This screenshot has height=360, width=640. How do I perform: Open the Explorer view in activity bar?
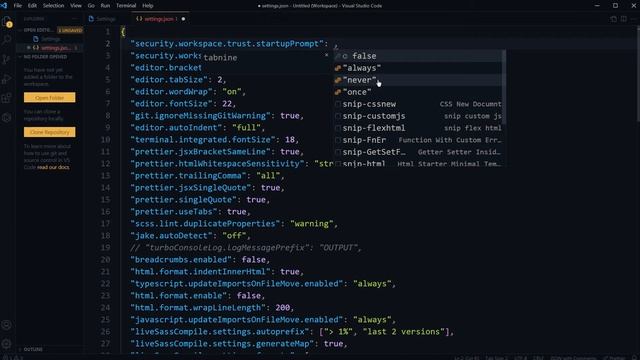pyautogui.click(x=7, y=21)
